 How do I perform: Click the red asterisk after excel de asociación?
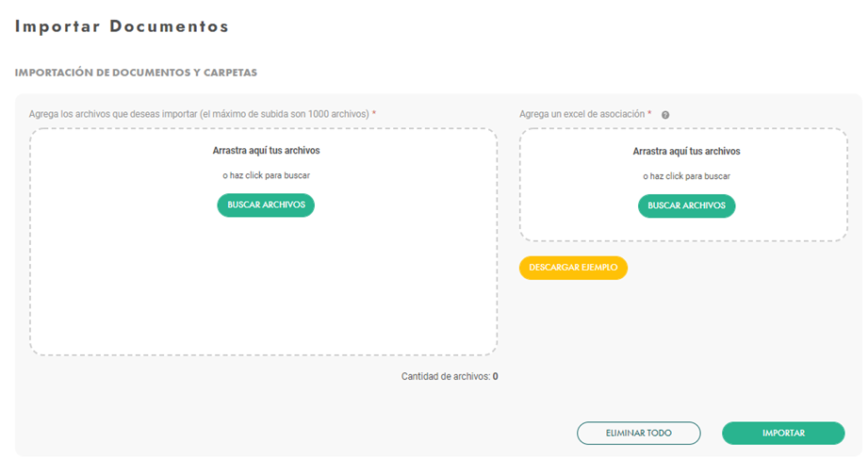[x=649, y=113]
